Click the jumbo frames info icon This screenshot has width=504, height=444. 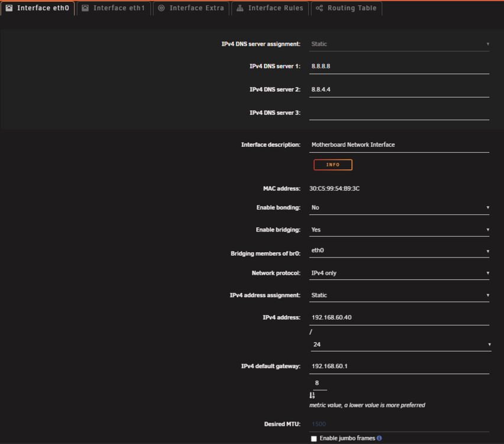pyautogui.click(x=379, y=438)
